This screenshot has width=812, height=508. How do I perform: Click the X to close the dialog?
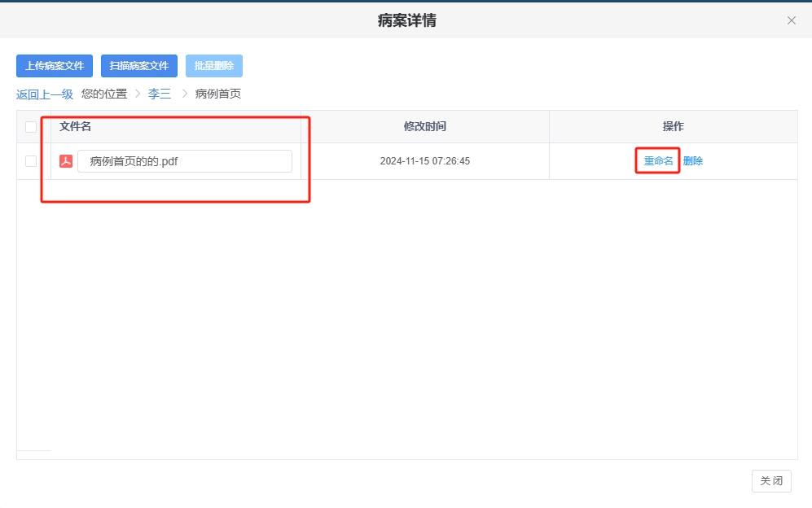coord(791,20)
